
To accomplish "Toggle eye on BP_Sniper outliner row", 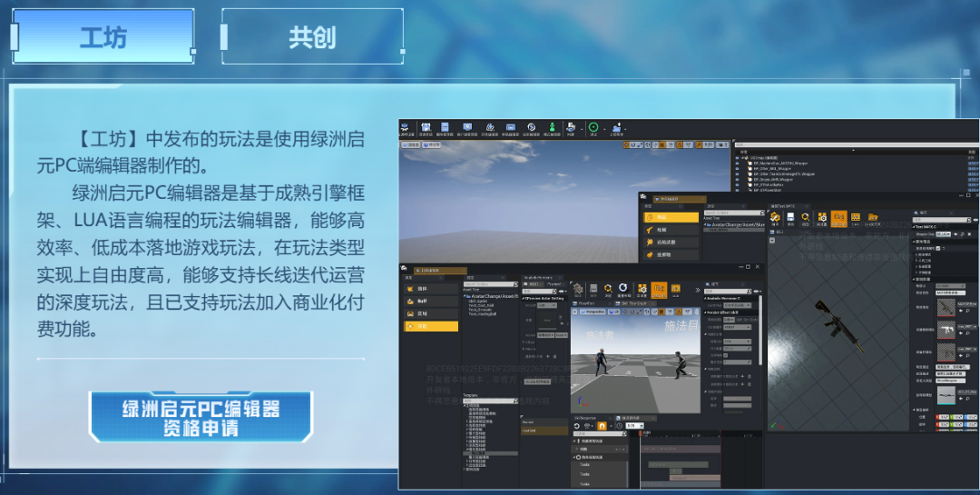I will click(x=737, y=180).
